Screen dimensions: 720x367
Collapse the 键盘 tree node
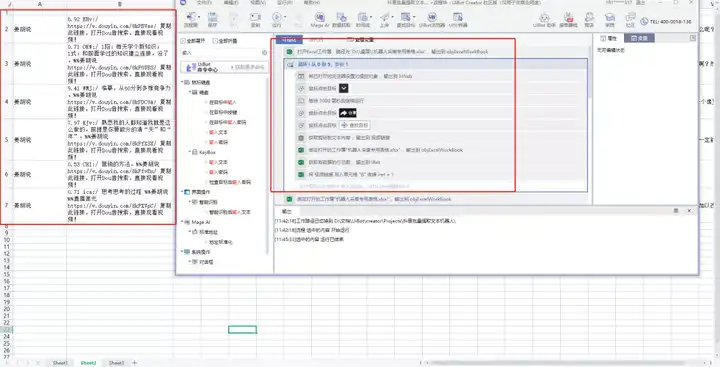pyautogui.click(x=190, y=92)
